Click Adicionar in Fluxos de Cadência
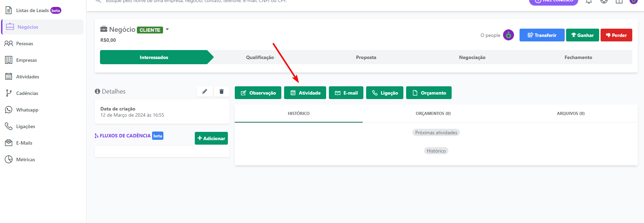The width and height of the screenshot is (644, 223). [211, 138]
